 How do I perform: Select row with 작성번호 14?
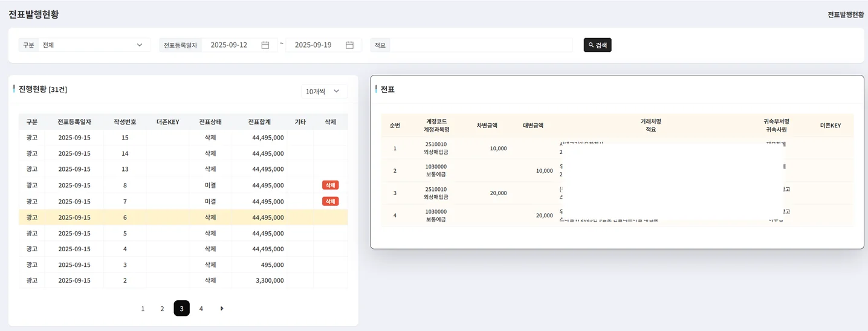[183, 153]
